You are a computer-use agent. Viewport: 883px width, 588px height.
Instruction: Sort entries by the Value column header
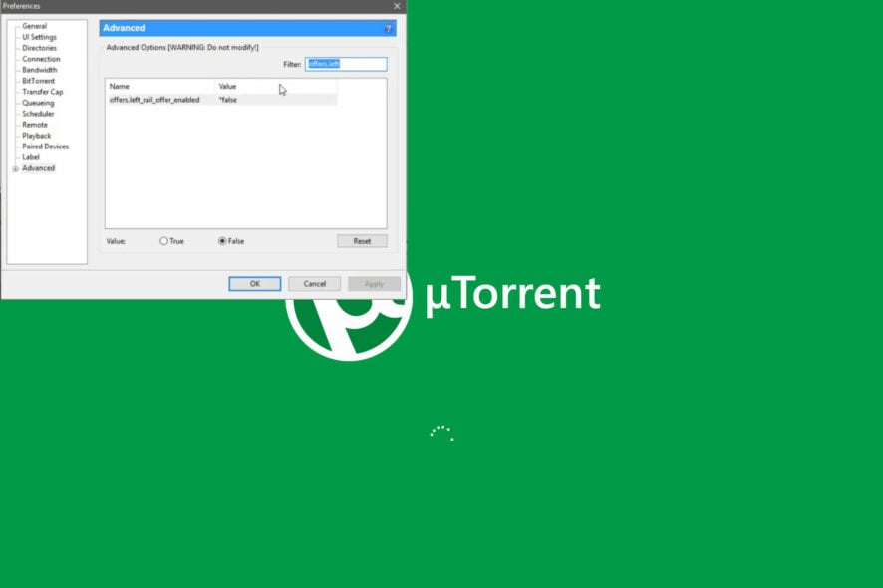tap(228, 86)
